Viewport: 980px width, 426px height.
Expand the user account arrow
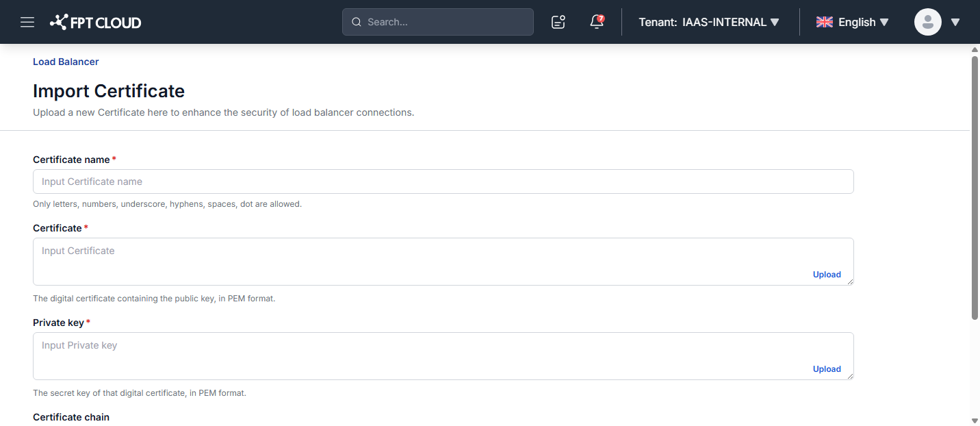tap(955, 22)
